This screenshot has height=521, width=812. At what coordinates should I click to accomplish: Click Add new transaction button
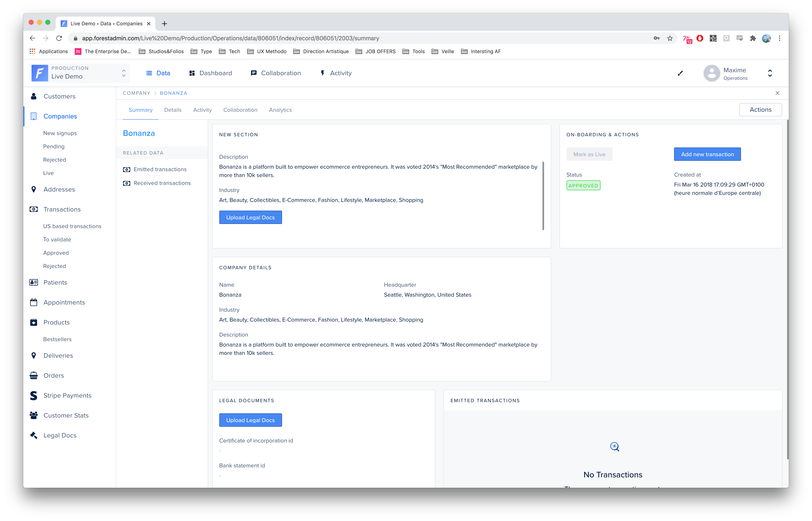(x=707, y=154)
